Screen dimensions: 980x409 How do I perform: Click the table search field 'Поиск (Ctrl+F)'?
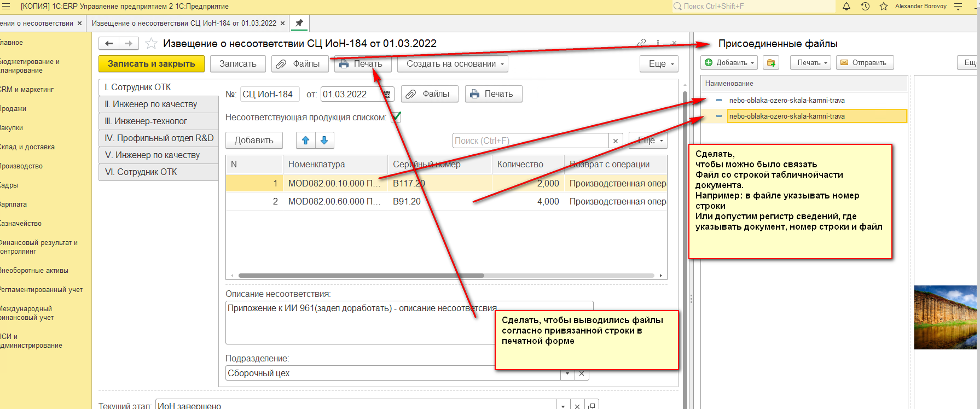point(530,141)
